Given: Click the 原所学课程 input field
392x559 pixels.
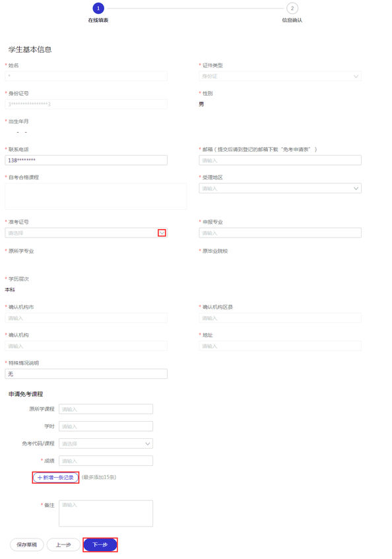Looking at the screenshot, I should (x=106, y=409).
